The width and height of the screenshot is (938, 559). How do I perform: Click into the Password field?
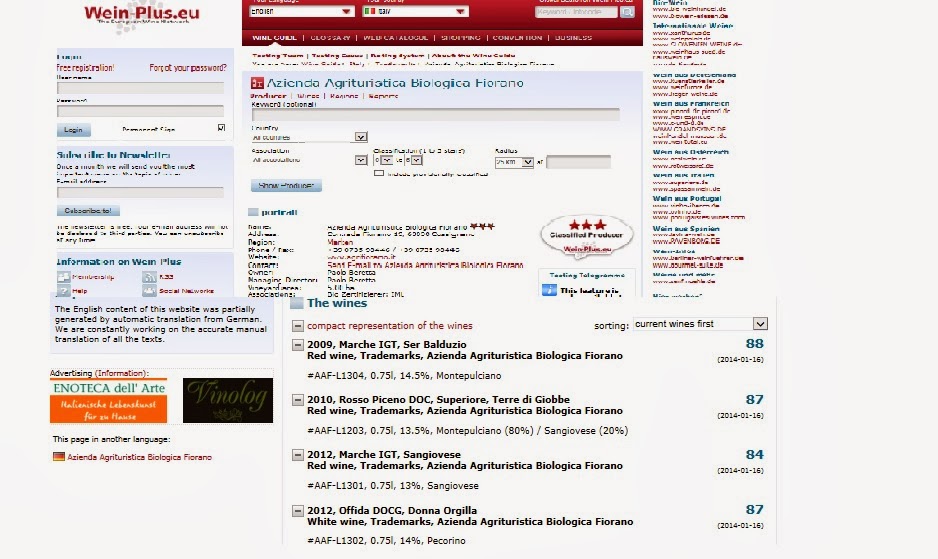point(140,111)
